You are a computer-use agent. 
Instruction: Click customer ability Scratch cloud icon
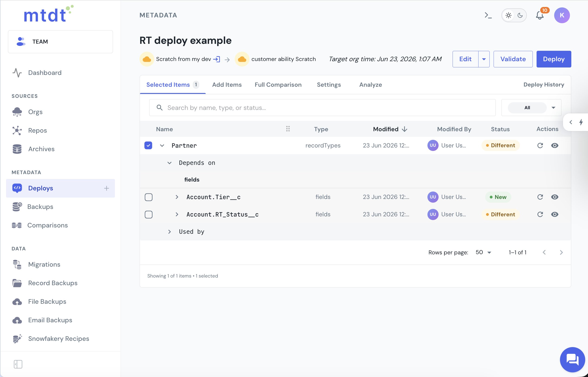(242, 59)
